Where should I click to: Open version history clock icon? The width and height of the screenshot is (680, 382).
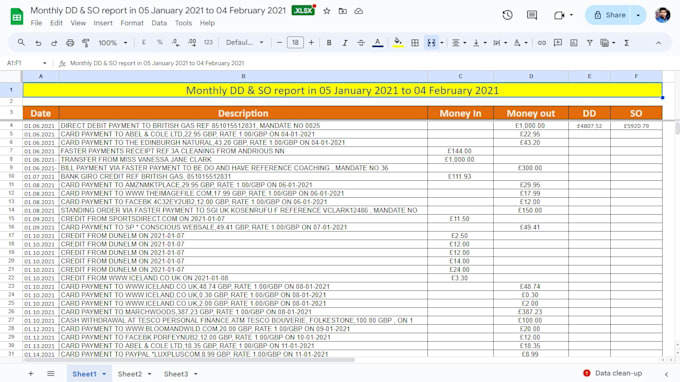(507, 15)
